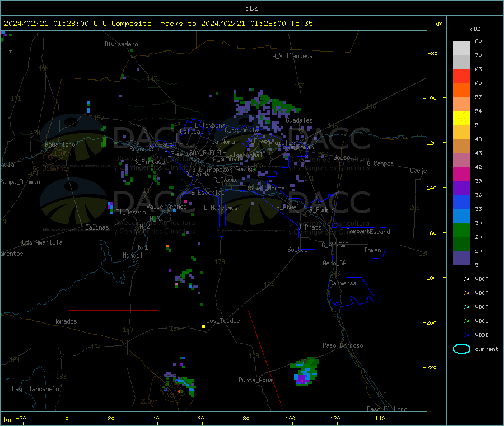Image resolution: width=504 pixels, height=426 pixels.
Task: Click the A_Villanueva place label
Action: tap(292, 56)
